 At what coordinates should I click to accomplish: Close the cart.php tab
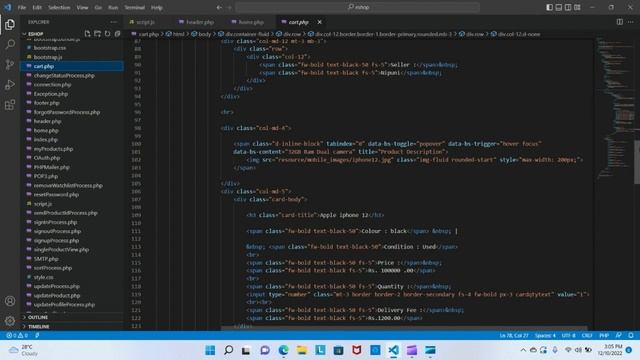pos(320,22)
